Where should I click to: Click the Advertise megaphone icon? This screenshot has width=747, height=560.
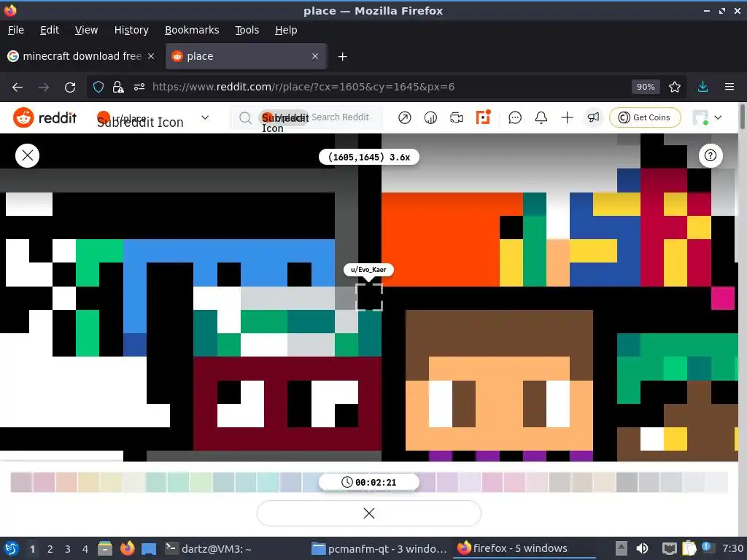click(593, 117)
